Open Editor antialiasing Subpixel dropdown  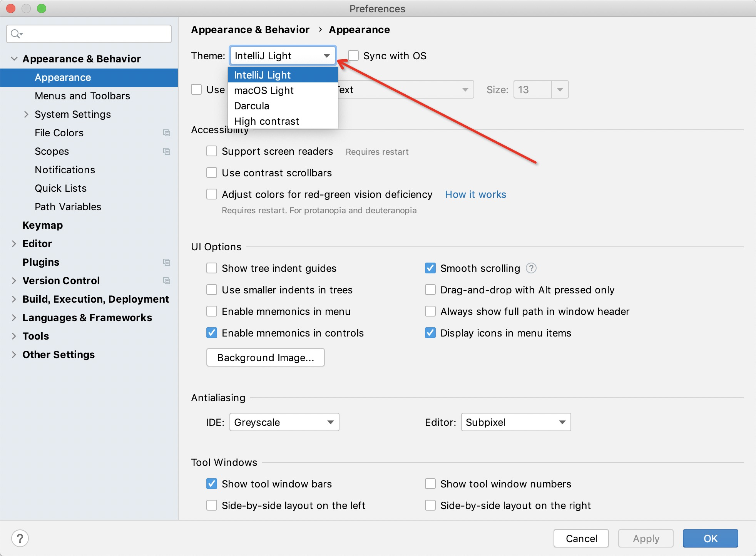516,422
